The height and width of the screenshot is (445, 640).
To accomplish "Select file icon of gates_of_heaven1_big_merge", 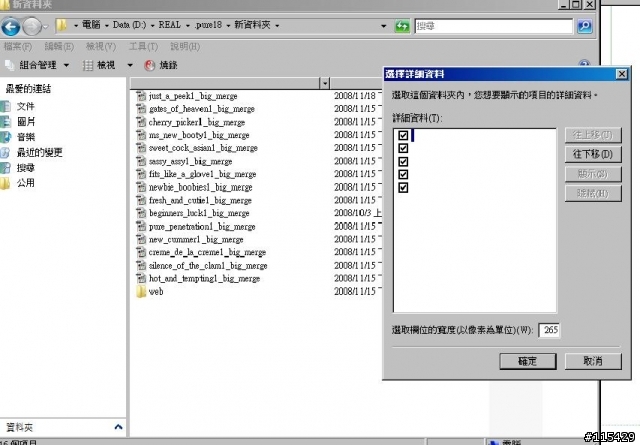I will coord(141,109).
